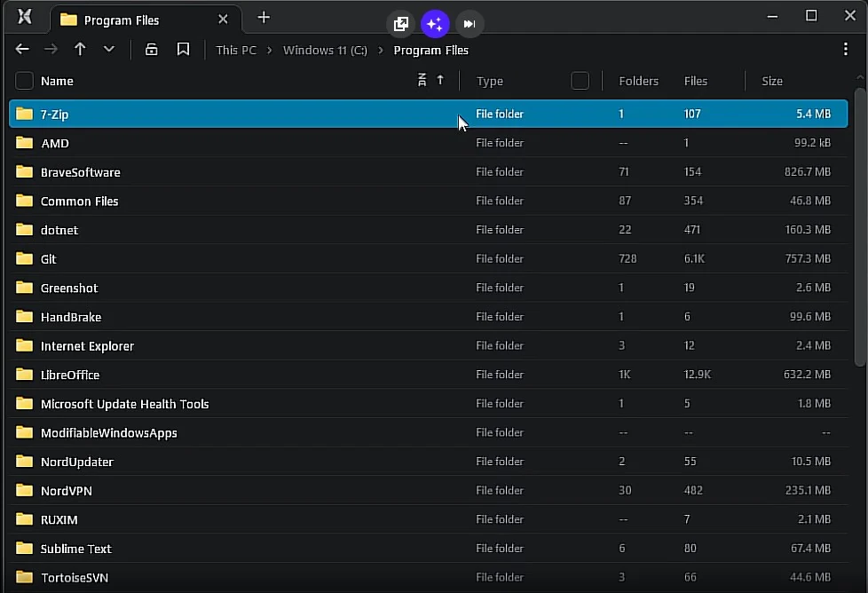Toggle the select-all checkbox beside Name
This screenshot has width=868, height=593.
(x=24, y=81)
